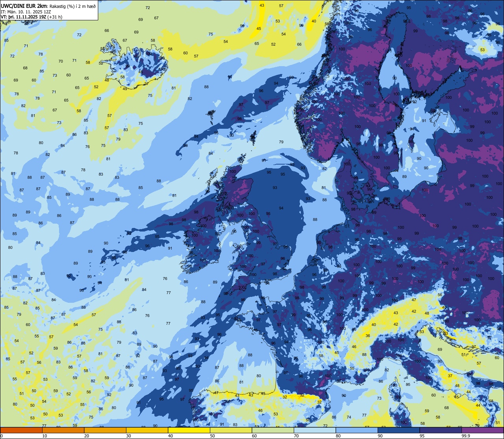Click the 'Rakastig (%) í 2 m hæð' label
The width and height of the screenshot is (504, 439).
coord(73,6)
